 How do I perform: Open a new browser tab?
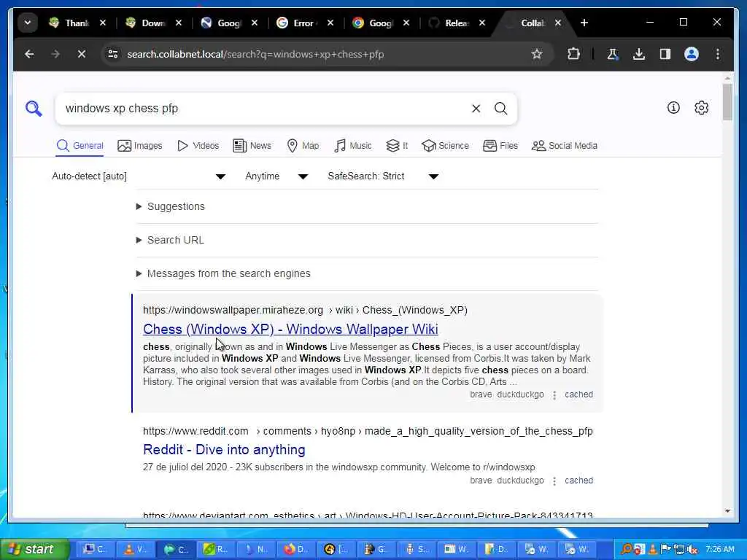[x=584, y=23]
